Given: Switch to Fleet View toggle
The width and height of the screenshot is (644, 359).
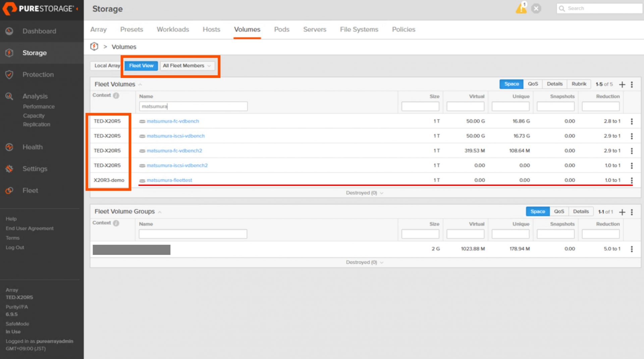Looking at the screenshot, I should [141, 65].
